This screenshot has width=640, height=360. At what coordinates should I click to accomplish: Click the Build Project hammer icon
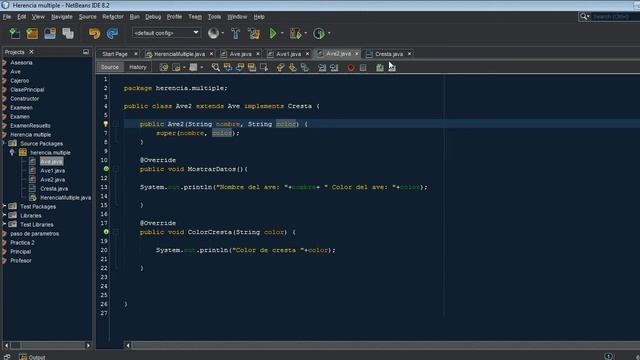click(236, 33)
